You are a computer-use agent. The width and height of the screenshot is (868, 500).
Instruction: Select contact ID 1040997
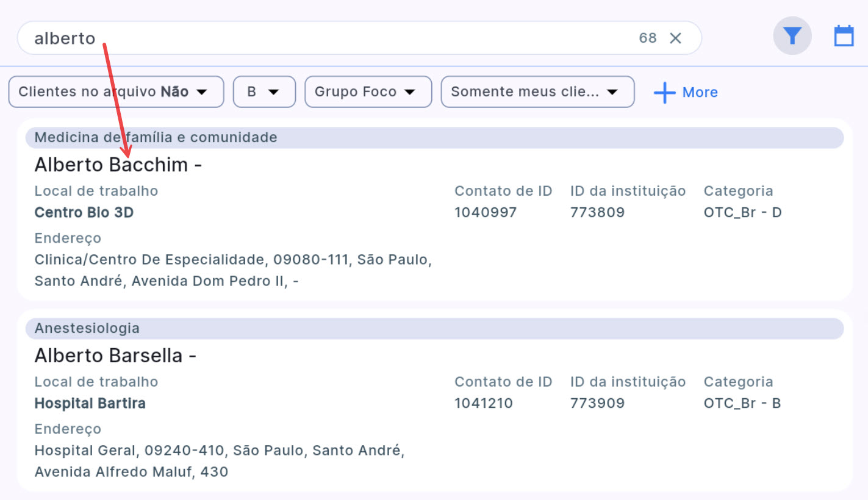tap(485, 213)
